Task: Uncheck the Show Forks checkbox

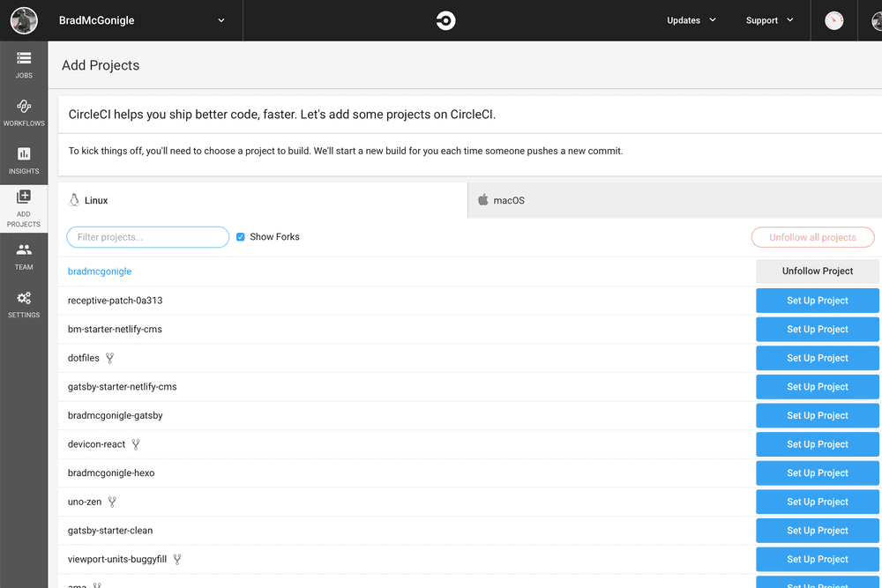Action: coord(240,237)
